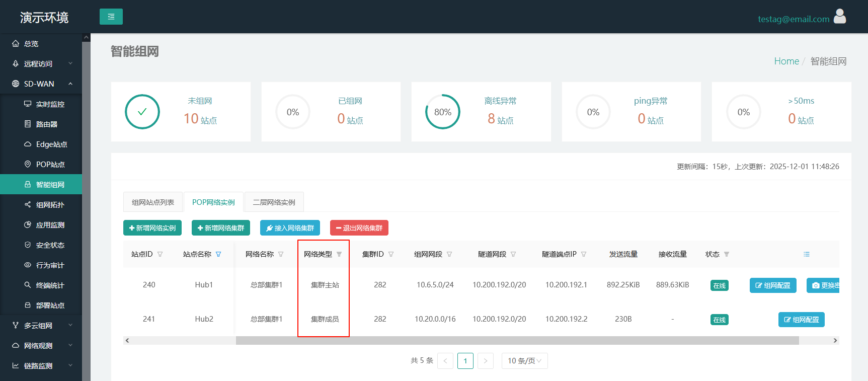This screenshot has width=868, height=381.
Task: Open filter for 状态 column
Action: coord(727,254)
